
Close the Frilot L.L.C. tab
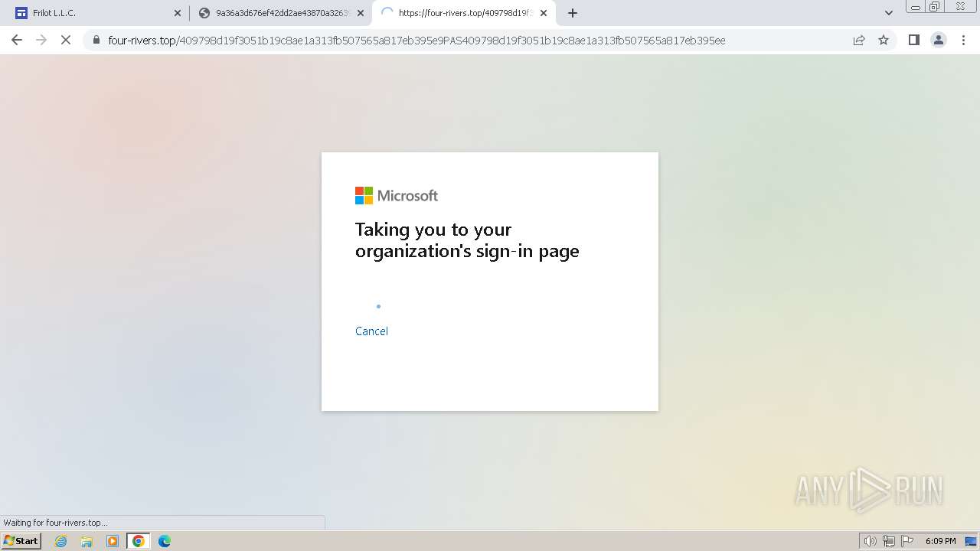(x=178, y=13)
